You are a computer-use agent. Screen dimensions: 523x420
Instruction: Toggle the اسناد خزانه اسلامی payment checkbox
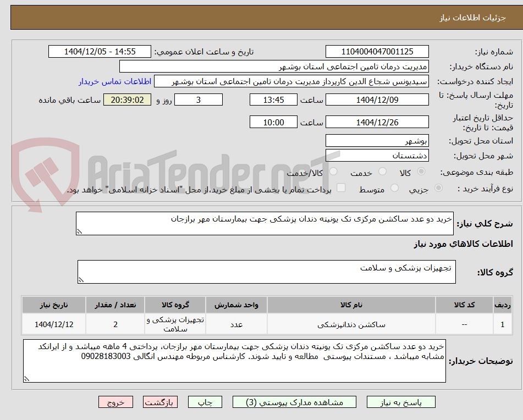coord(341,187)
